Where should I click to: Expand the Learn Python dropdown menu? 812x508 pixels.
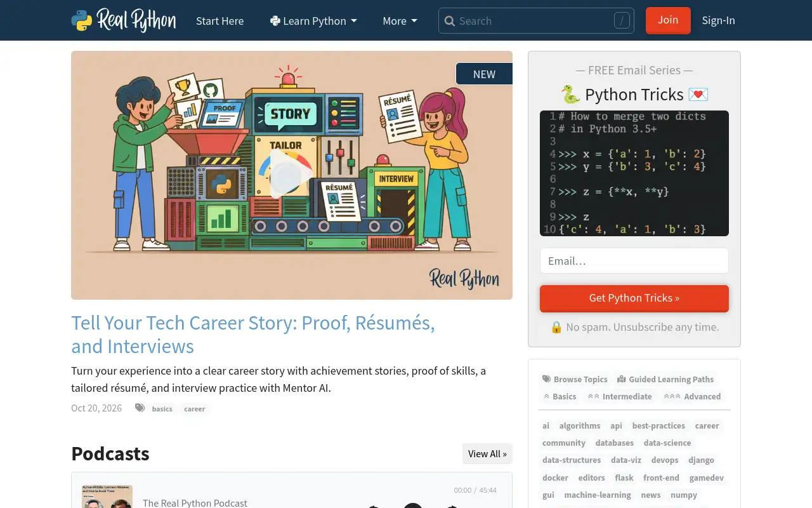click(313, 21)
